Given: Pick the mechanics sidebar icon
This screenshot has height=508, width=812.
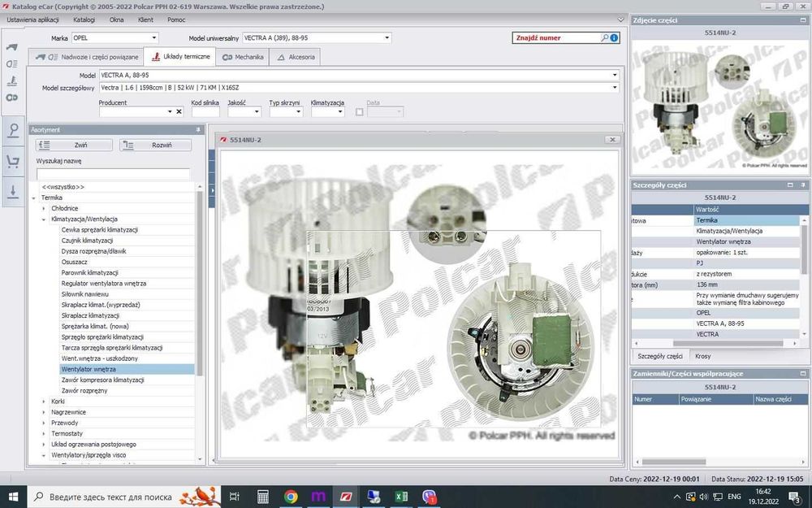Looking at the screenshot, I should [x=12, y=98].
